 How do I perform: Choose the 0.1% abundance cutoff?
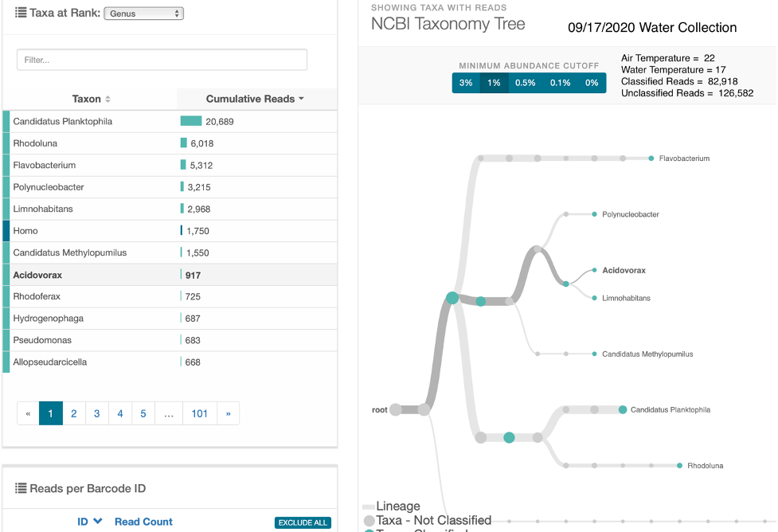(x=560, y=83)
